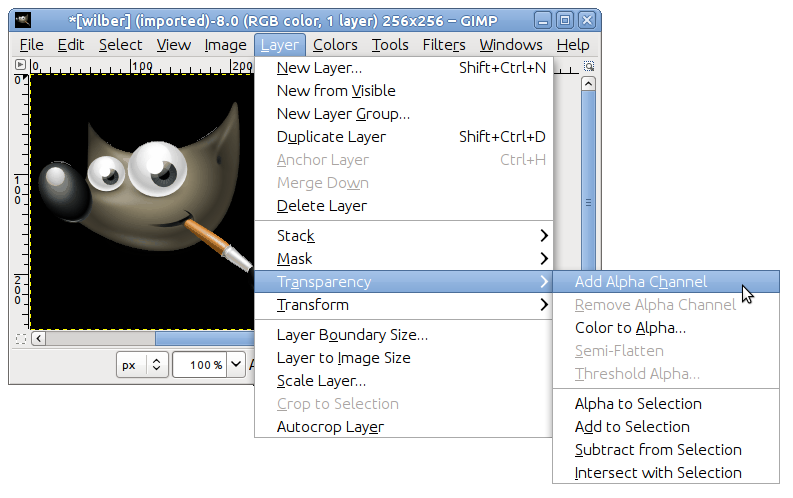Click the image menu triangle at ruler corner
Screen dimensions: 793x498
click(x=21, y=65)
